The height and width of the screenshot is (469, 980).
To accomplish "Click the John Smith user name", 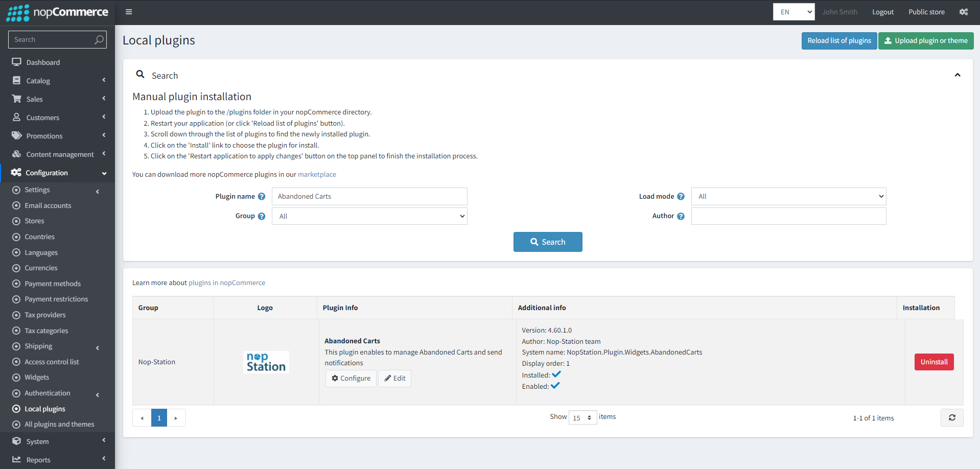I will (x=840, y=12).
